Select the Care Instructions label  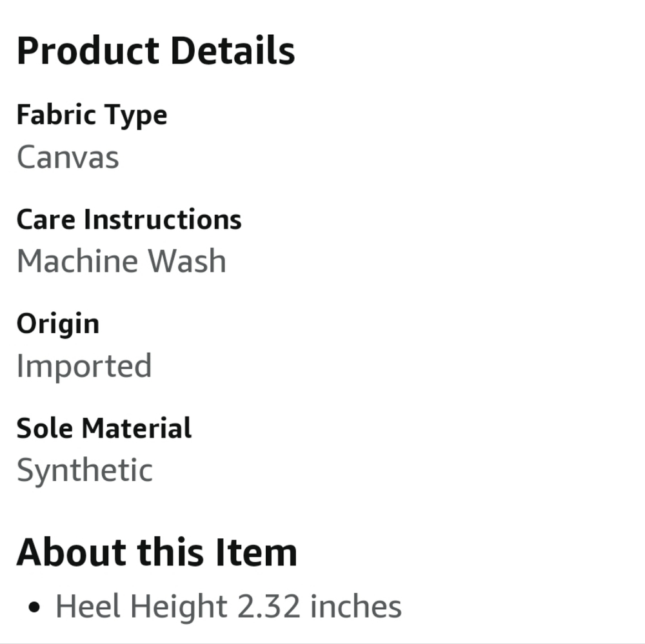(x=129, y=220)
